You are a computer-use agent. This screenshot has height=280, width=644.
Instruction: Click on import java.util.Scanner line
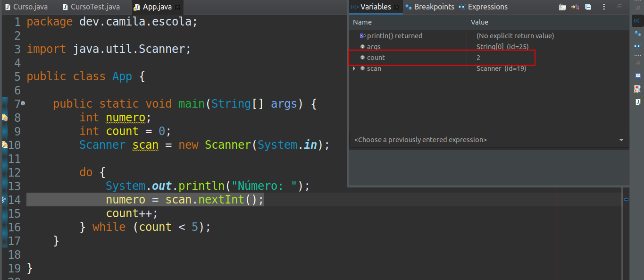[x=109, y=49]
